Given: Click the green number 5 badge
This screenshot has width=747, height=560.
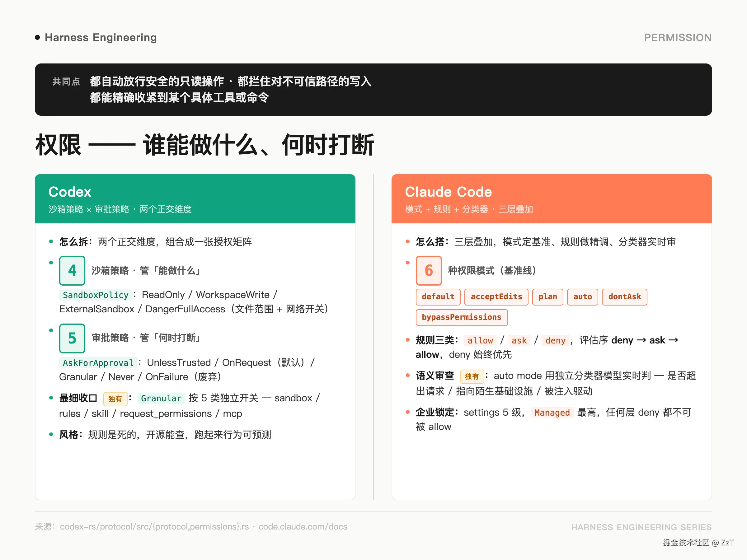Looking at the screenshot, I should pos(72,338).
